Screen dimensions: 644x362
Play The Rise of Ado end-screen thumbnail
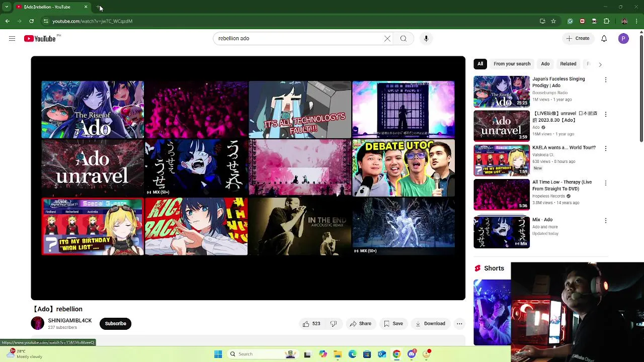pos(93,110)
